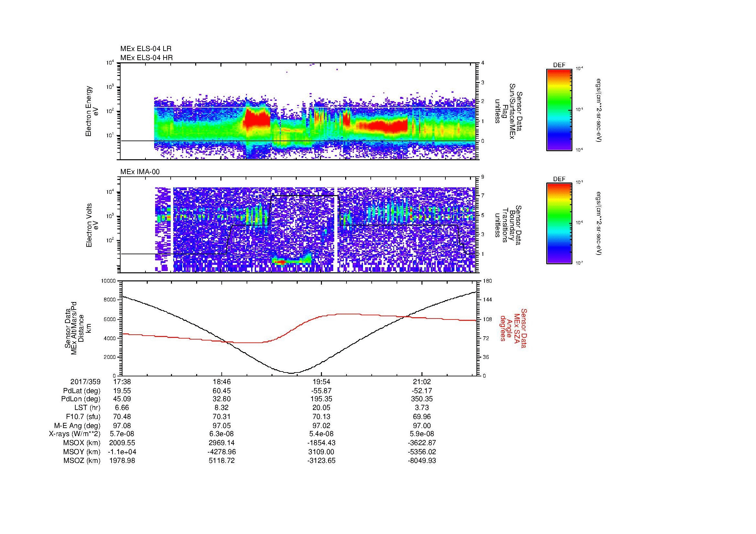Viewport: 756px width, 534px height.
Task: Click the 'M-E Ang (deg)' row label
Action: [x=77, y=426]
